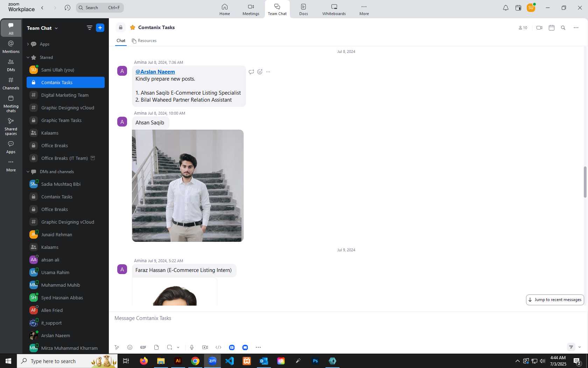Click the Message Comtanix Tasks input box

point(346,318)
